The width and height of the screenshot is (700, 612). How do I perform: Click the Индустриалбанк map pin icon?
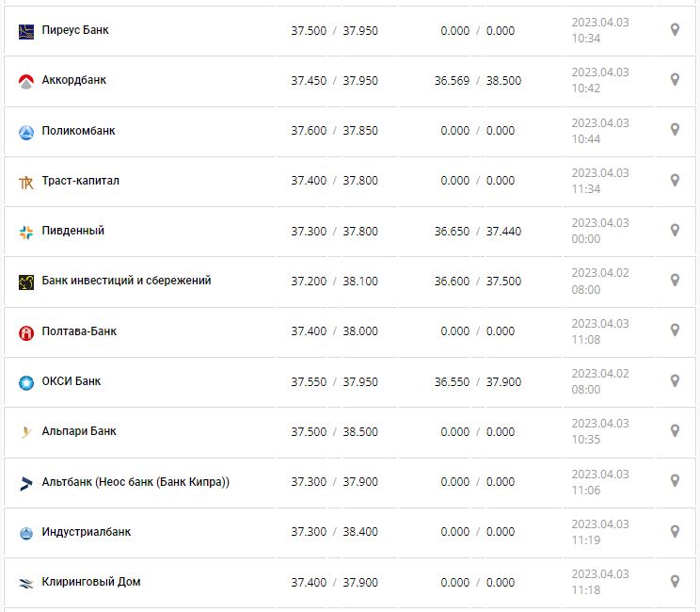pyautogui.click(x=675, y=531)
